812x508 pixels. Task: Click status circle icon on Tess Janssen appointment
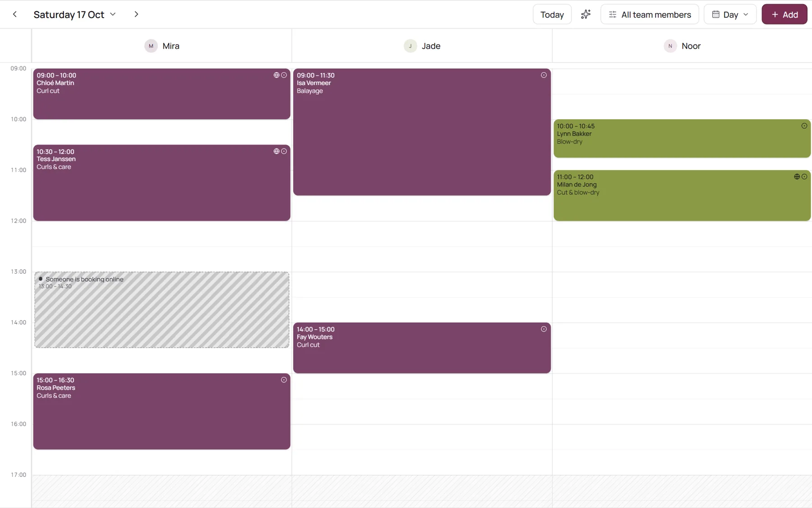[x=284, y=151]
